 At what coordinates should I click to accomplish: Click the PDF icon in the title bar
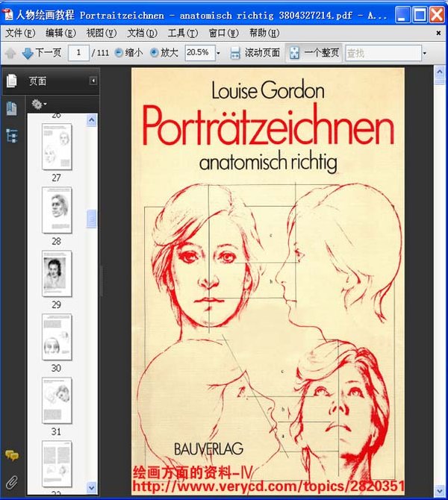7,15
